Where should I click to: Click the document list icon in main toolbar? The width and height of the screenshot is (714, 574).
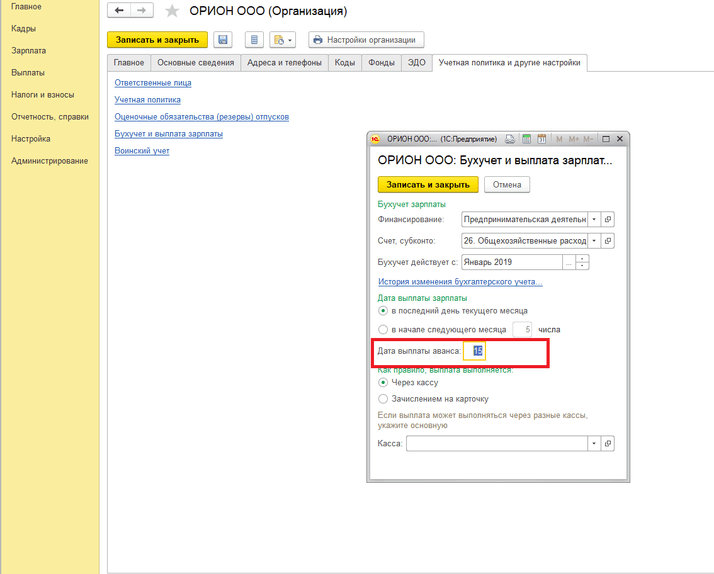(x=254, y=40)
